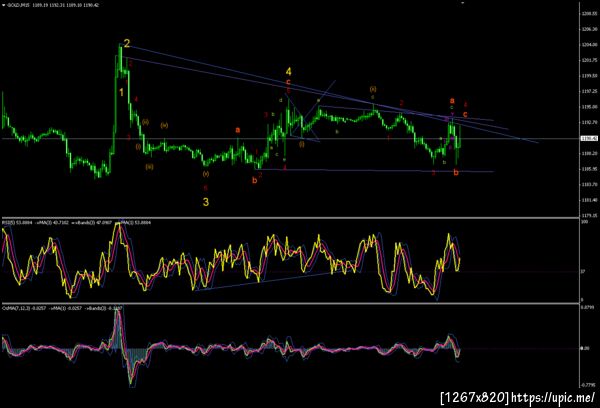600x408 pixels.
Task: Click the RSI(5) indicator label
Action: pyautogui.click(x=8, y=222)
